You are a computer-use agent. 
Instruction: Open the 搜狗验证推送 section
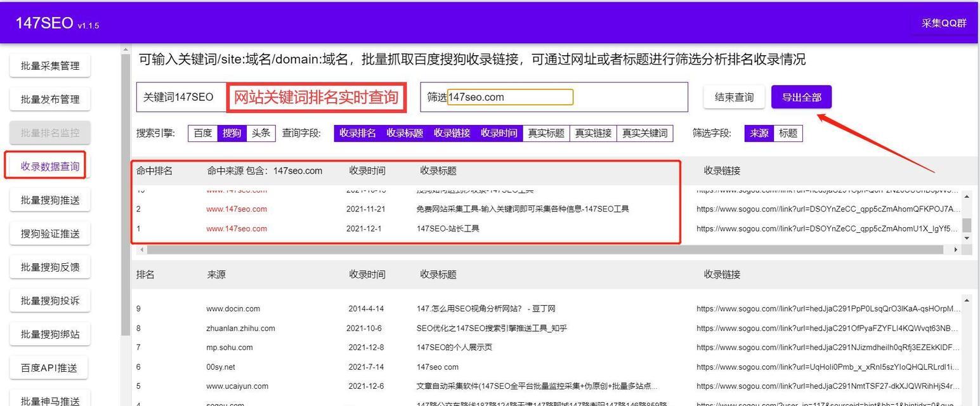coord(49,233)
